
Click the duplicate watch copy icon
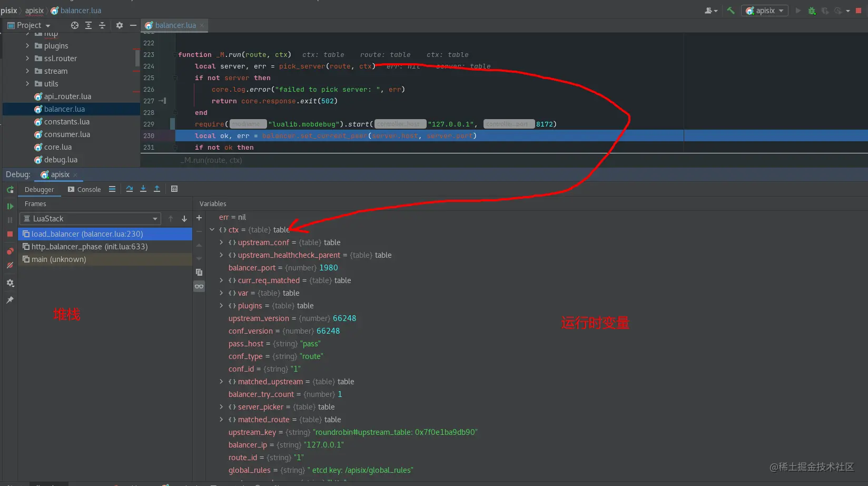click(199, 273)
